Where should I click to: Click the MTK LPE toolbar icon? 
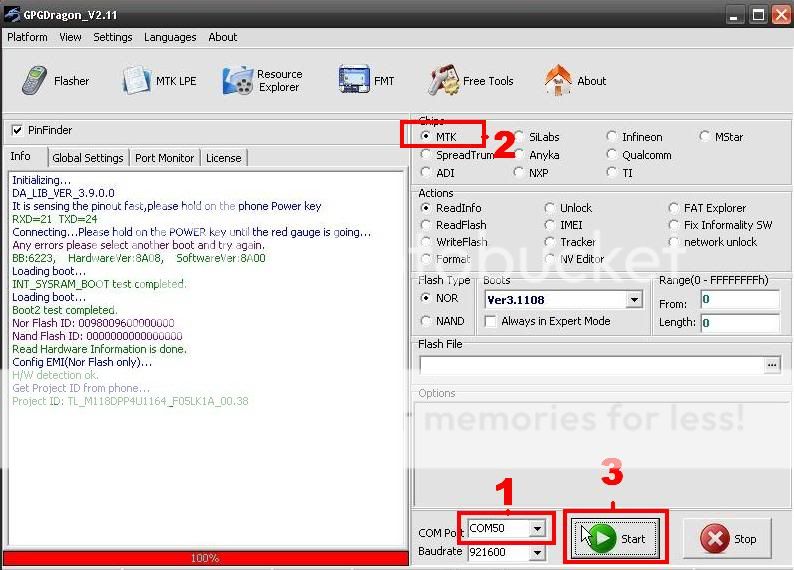[159, 81]
